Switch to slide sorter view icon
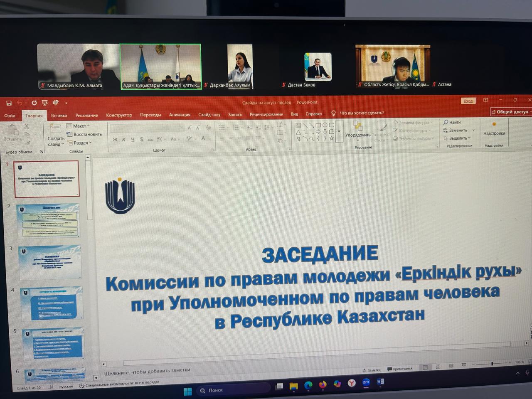Image resolution: width=532 pixels, height=399 pixels. pyautogui.click(x=438, y=367)
